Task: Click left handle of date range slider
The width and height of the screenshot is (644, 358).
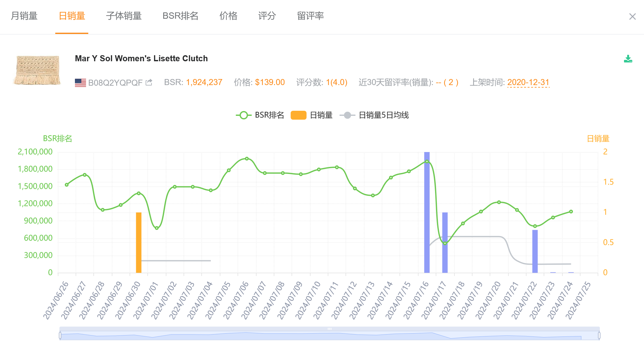Action: [x=60, y=335]
